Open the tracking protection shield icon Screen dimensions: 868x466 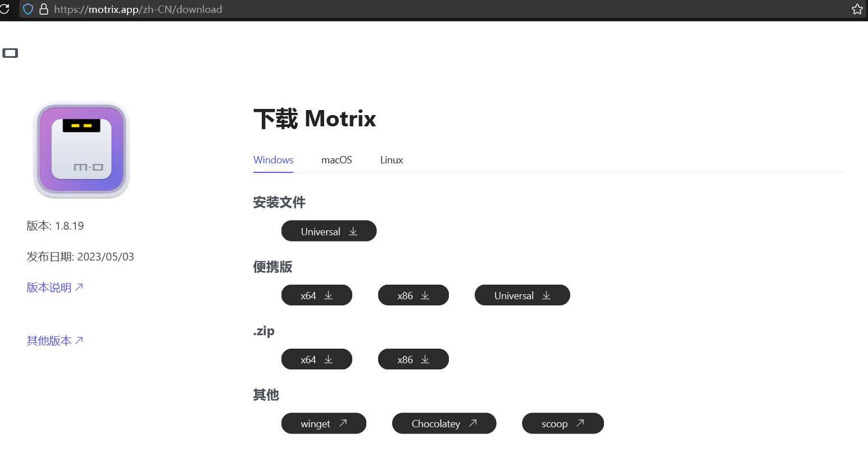28,9
